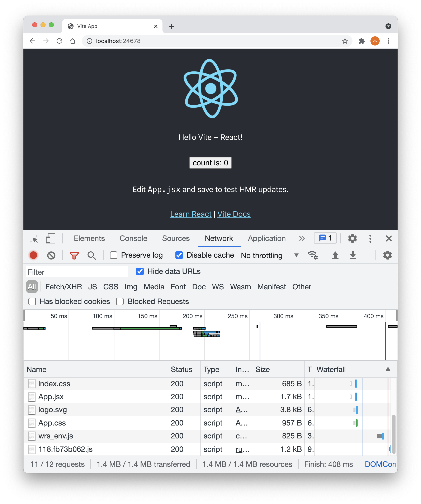The width and height of the screenshot is (421, 504).
Task: Click the browser forward arrow
Action: click(x=46, y=41)
